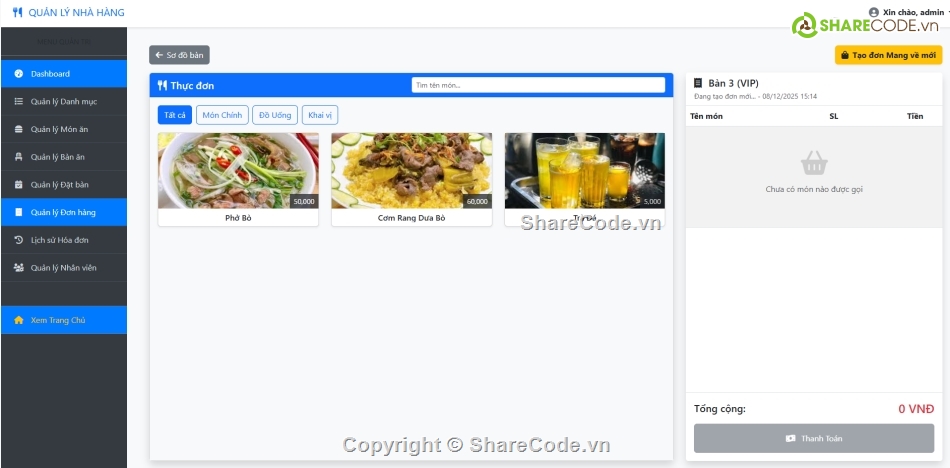
Task: Click the Tìm tên món search field
Action: click(538, 85)
